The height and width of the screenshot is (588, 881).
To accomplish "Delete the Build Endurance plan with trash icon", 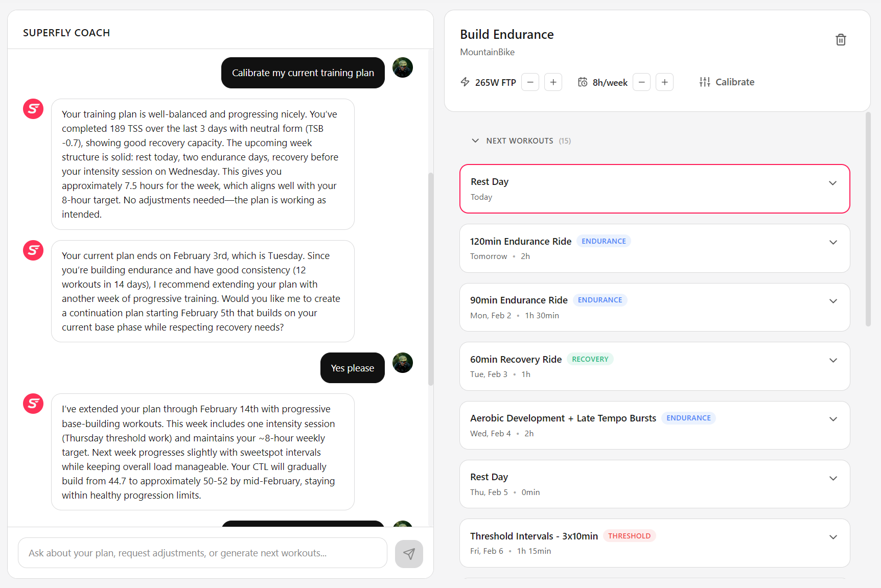I will coord(841,39).
